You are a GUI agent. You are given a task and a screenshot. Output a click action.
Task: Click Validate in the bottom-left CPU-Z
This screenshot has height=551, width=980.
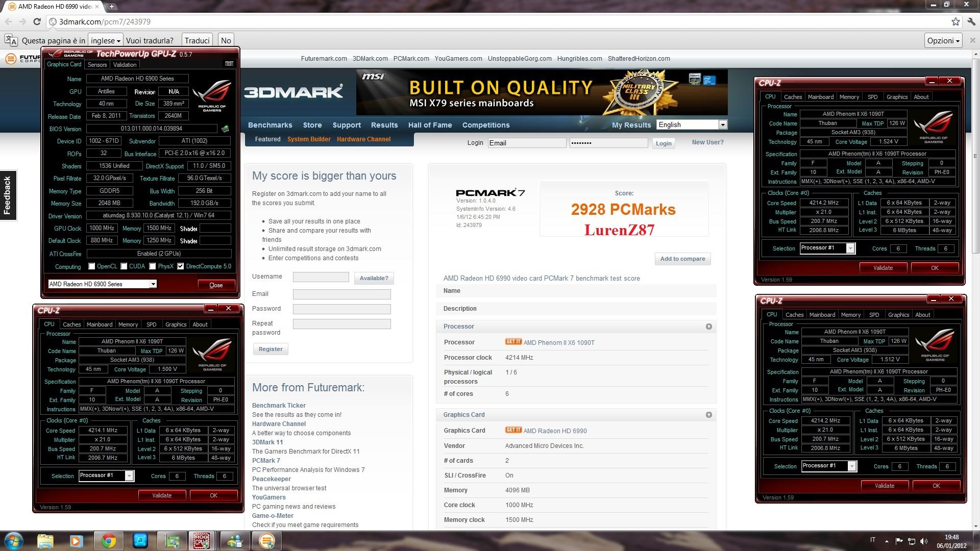pyautogui.click(x=162, y=495)
